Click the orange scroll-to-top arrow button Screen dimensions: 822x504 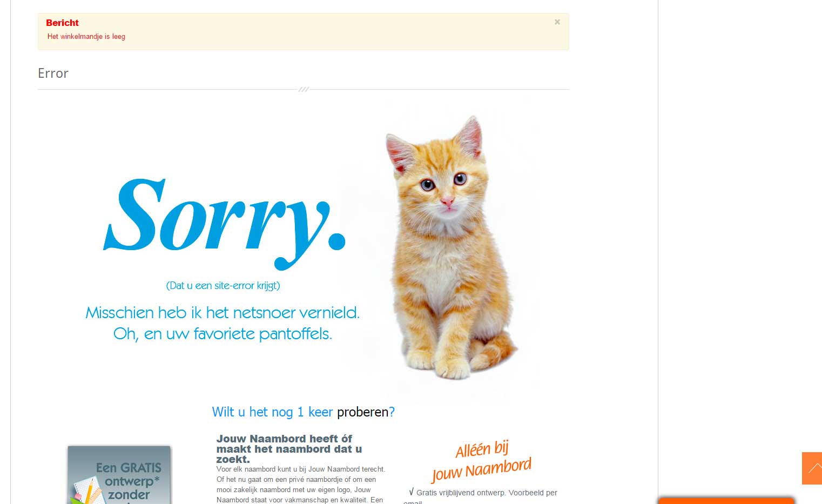pos(812,468)
